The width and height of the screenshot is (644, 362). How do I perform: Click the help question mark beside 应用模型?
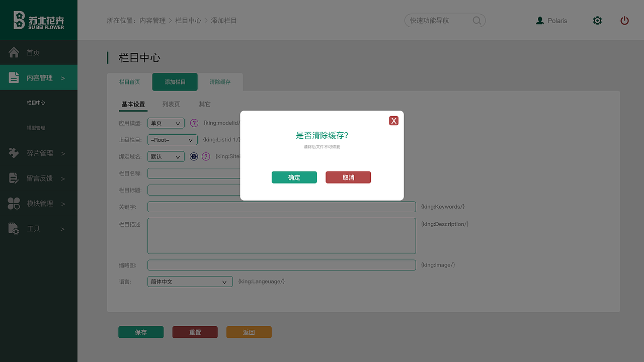(x=194, y=123)
